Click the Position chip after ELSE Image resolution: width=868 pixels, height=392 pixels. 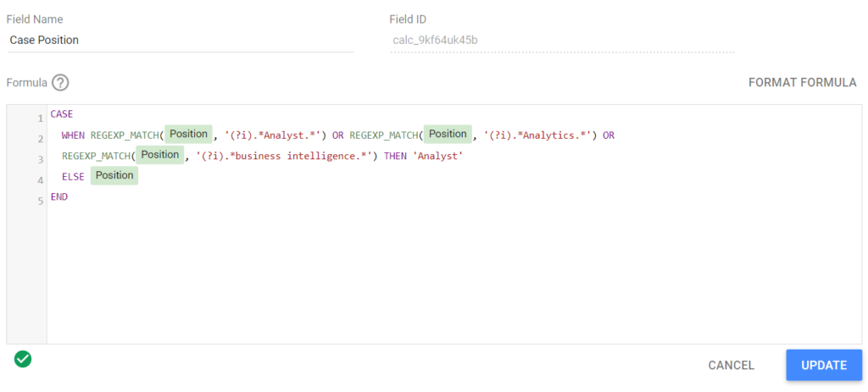[114, 175]
